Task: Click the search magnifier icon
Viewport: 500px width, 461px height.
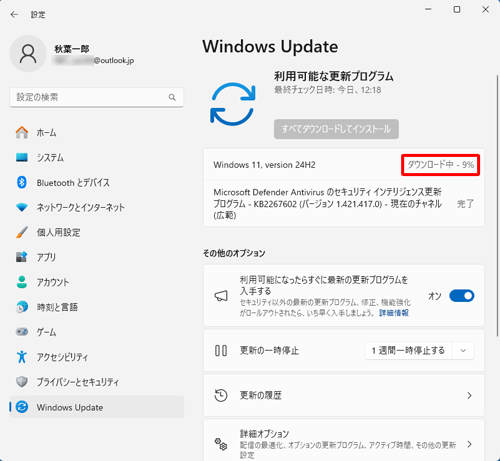Action: coord(172,97)
